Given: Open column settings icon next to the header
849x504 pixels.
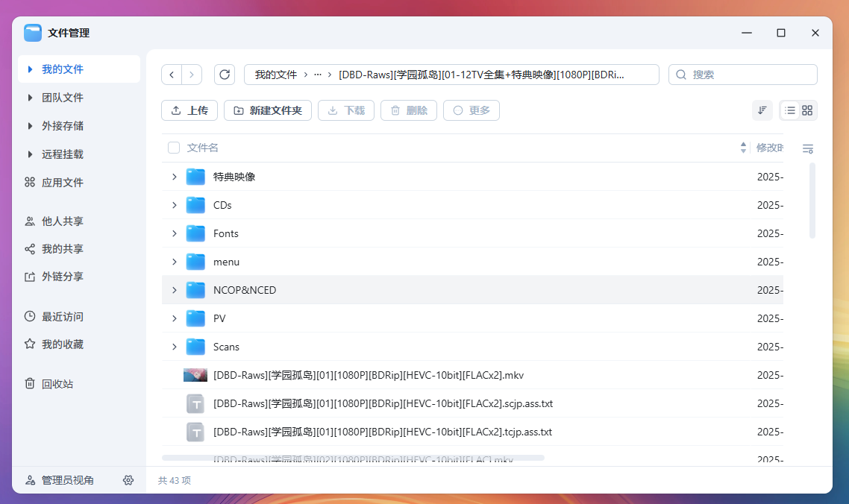Looking at the screenshot, I should [x=807, y=148].
